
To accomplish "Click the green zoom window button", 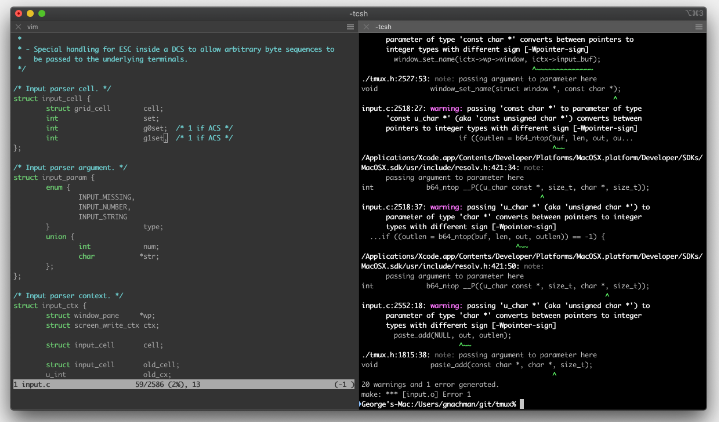I will (42, 13).
